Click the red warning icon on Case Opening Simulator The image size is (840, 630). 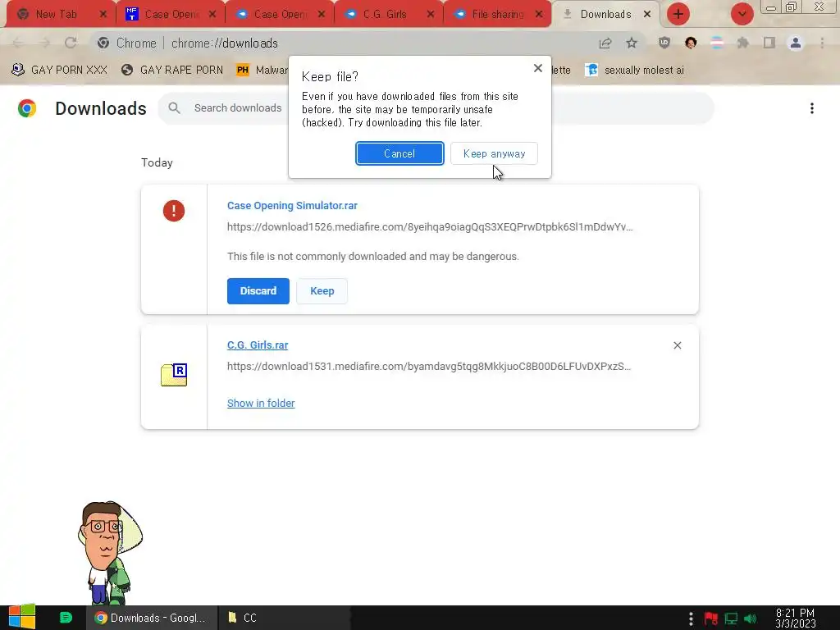pyautogui.click(x=174, y=211)
